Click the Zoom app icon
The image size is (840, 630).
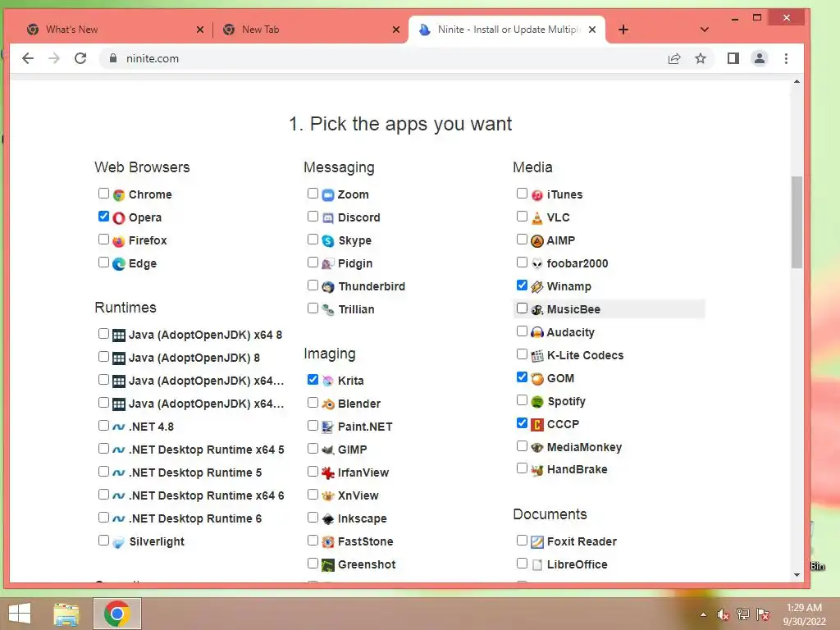click(x=328, y=195)
